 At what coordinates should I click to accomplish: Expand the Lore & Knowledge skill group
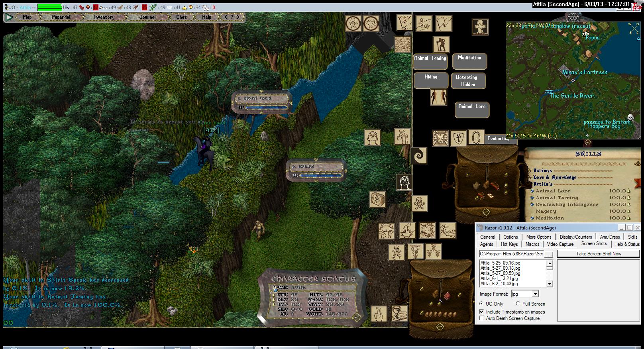click(x=554, y=177)
